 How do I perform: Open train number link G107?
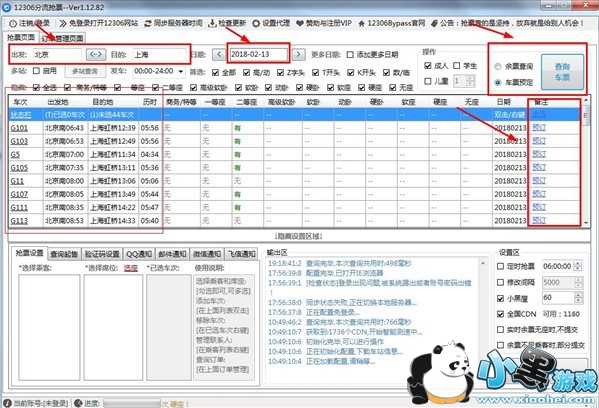(x=19, y=194)
